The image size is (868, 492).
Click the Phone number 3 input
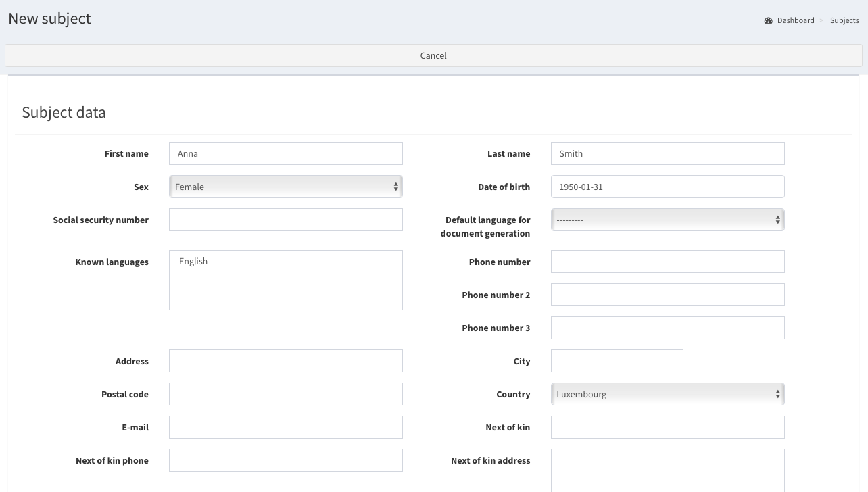click(x=667, y=328)
